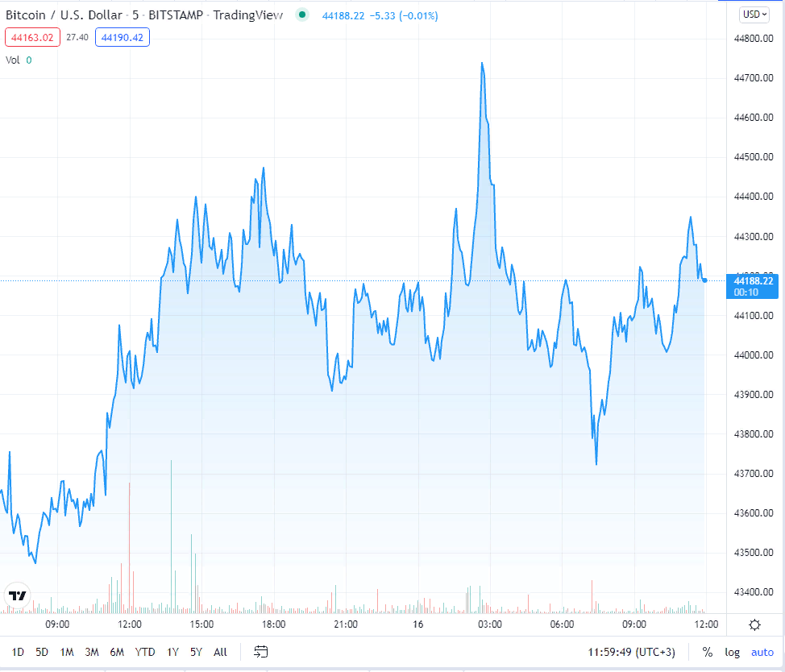This screenshot has width=785, height=672.
Task: Click the blue last-price dot on line
Action: point(705,280)
